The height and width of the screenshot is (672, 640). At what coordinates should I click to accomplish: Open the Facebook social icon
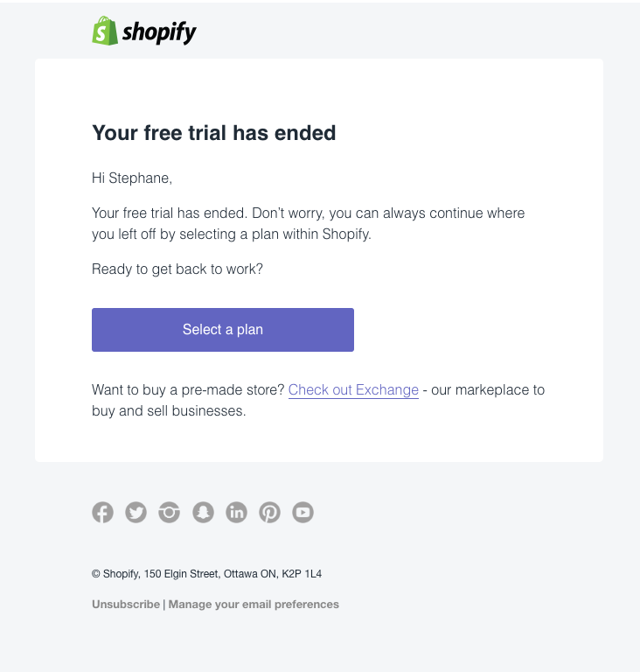point(103,512)
